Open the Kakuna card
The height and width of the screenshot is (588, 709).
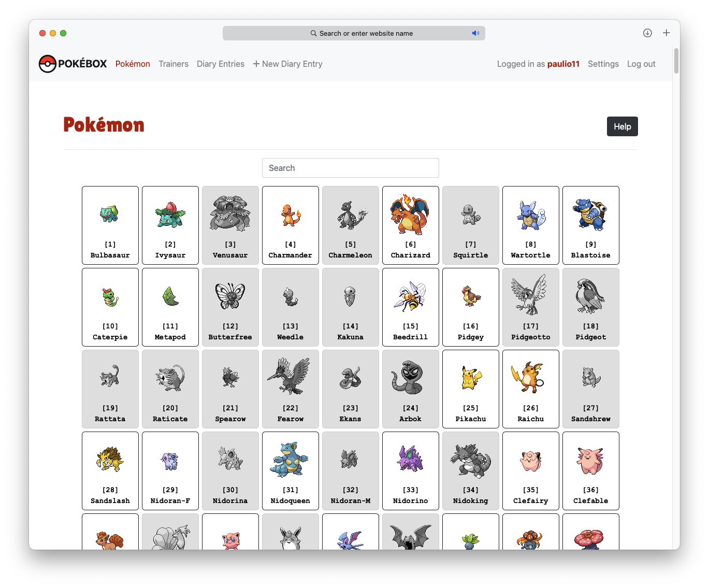click(351, 307)
